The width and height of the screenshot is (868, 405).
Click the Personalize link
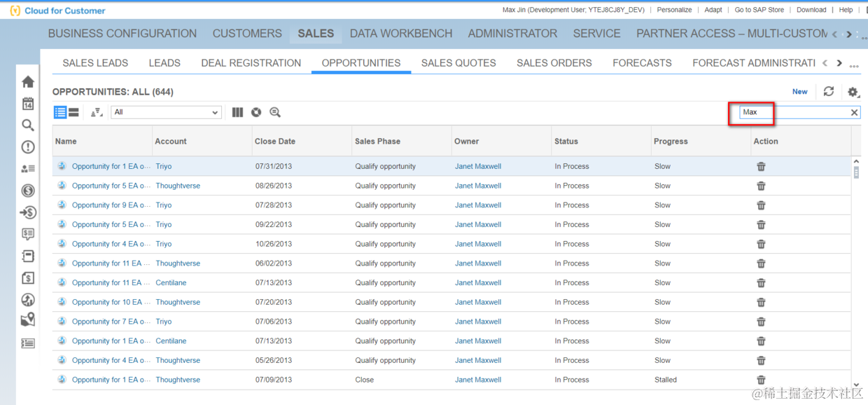[x=674, y=10]
